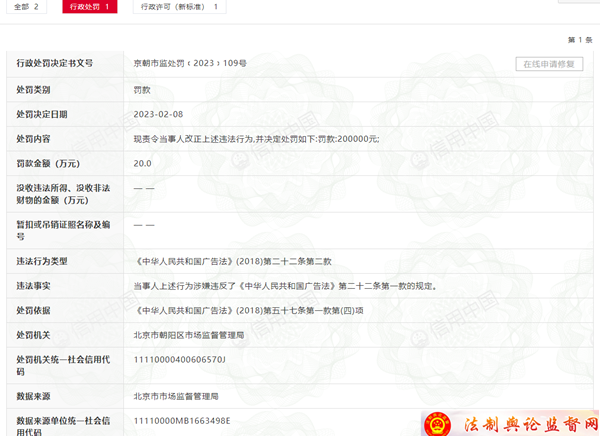
Task: Click the 处罚机关统一社会信用代码 label
Action: coord(63,365)
